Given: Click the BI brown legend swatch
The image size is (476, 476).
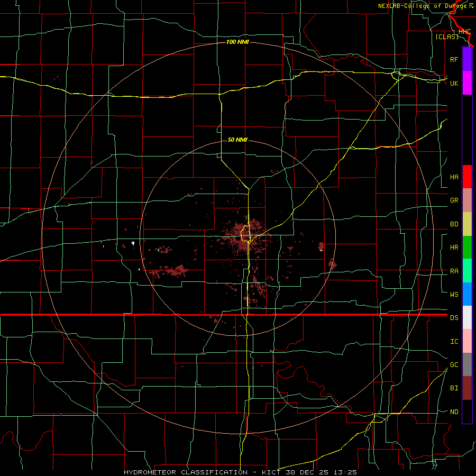Looking at the screenshot, I should (467, 388).
